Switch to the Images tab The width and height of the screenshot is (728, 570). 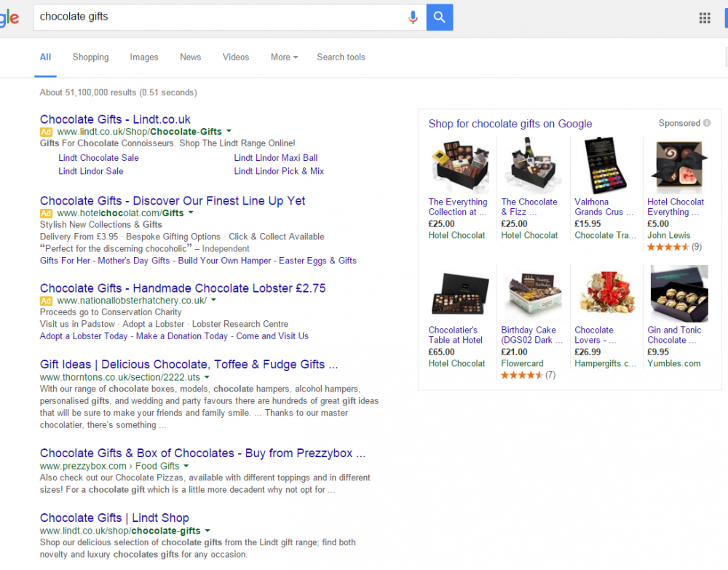click(144, 57)
